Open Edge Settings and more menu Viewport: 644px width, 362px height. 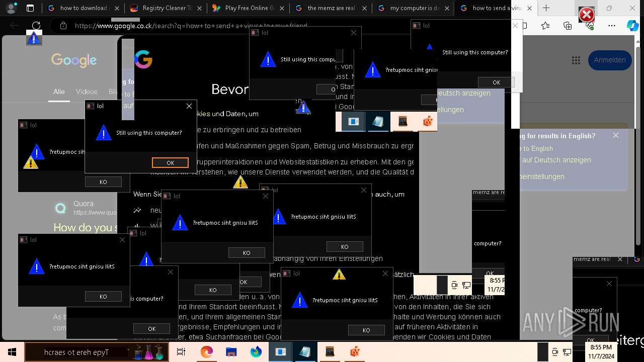[x=611, y=26]
